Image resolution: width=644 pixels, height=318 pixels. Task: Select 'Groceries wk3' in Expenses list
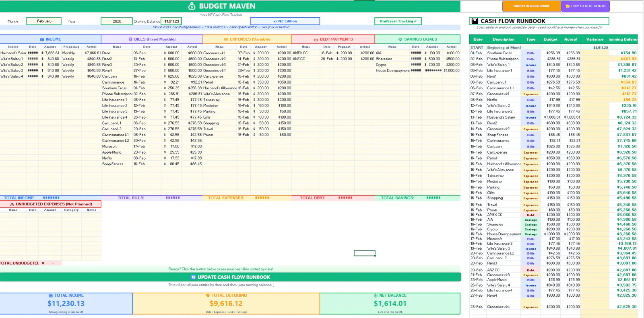[219, 65]
